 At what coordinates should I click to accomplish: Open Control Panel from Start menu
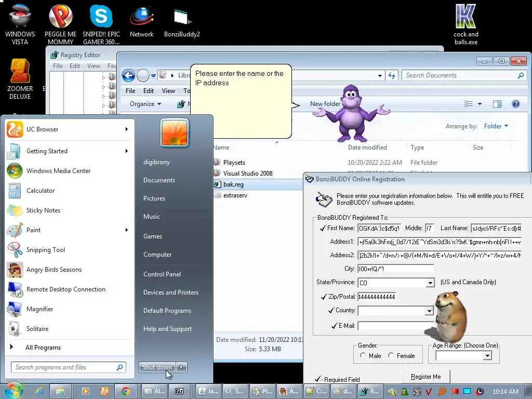point(162,274)
